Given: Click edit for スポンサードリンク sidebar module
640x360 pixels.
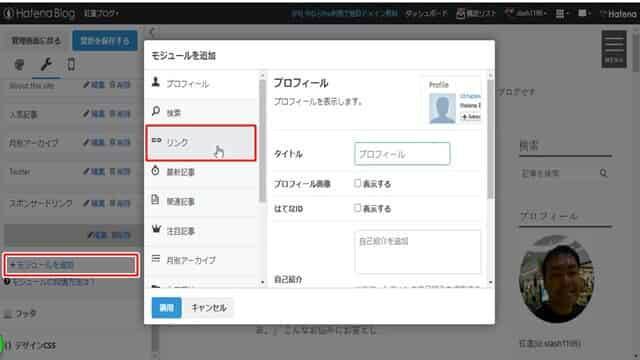Looking at the screenshot, I should (94, 203).
